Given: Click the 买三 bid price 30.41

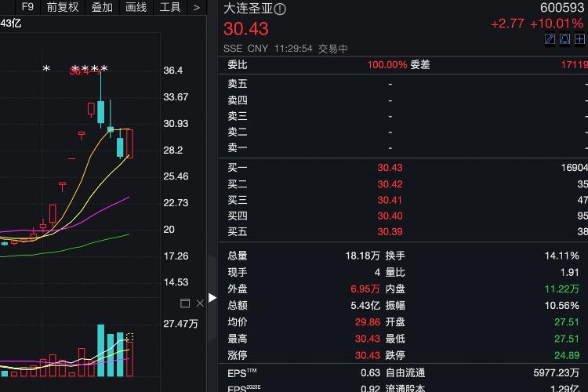Looking at the screenshot, I should (390, 201).
